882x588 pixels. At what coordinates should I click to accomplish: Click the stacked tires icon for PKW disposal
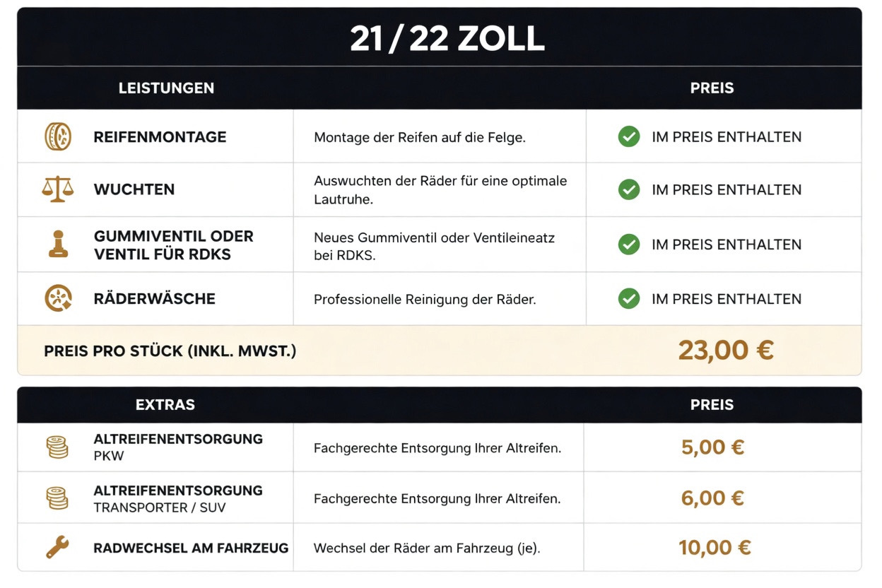pos(58,447)
